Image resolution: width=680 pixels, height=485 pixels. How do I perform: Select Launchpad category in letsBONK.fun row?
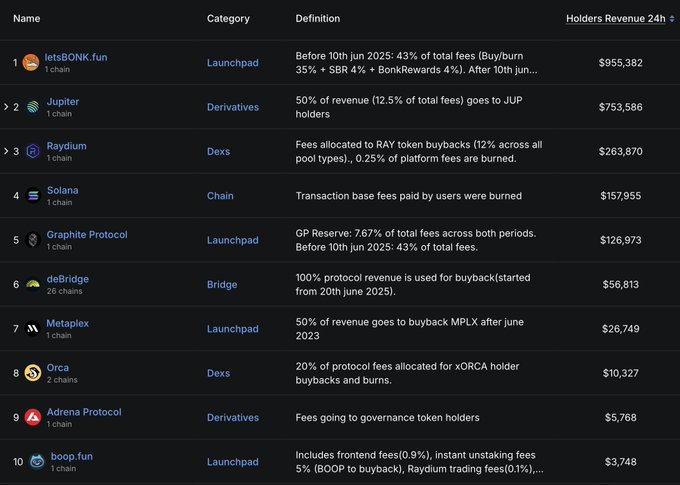pos(232,63)
